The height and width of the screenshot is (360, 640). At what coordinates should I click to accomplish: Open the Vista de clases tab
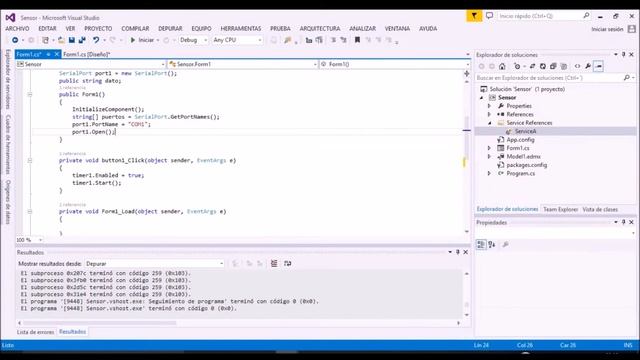(600, 209)
